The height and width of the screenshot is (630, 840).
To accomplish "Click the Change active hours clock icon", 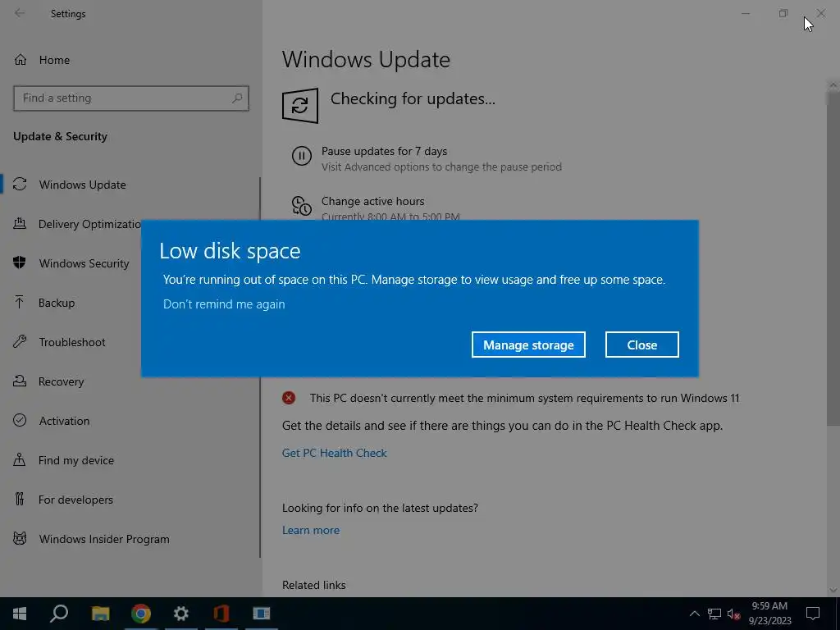I will (x=302, y=206).
